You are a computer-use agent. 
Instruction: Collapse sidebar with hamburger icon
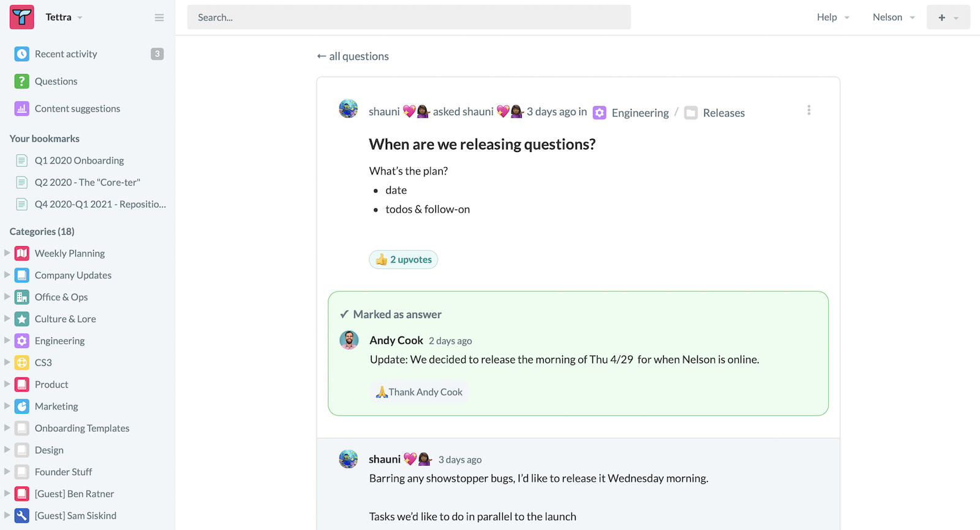tap(159, 17)
